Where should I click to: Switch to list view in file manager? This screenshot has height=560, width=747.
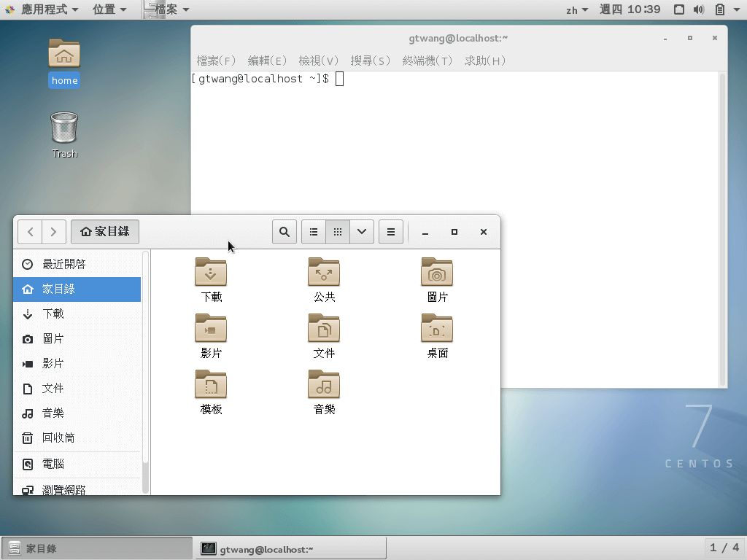pos(313,231)
